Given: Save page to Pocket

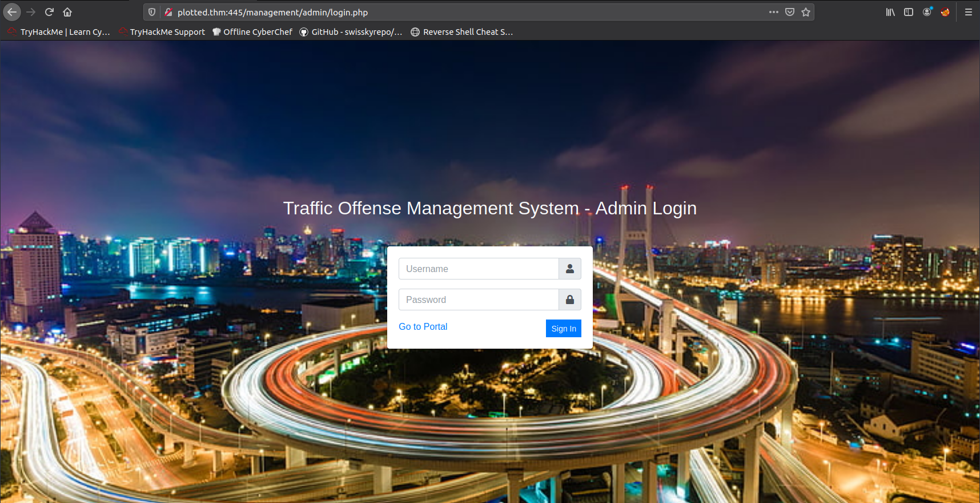Looking at the screenshot, I should click(790, 12).
